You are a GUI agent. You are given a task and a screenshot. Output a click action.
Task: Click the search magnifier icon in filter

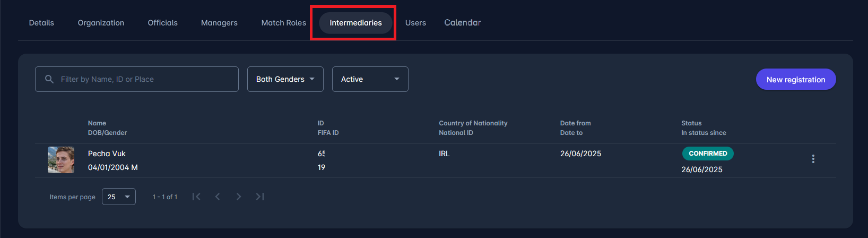[x=49, y=79]
